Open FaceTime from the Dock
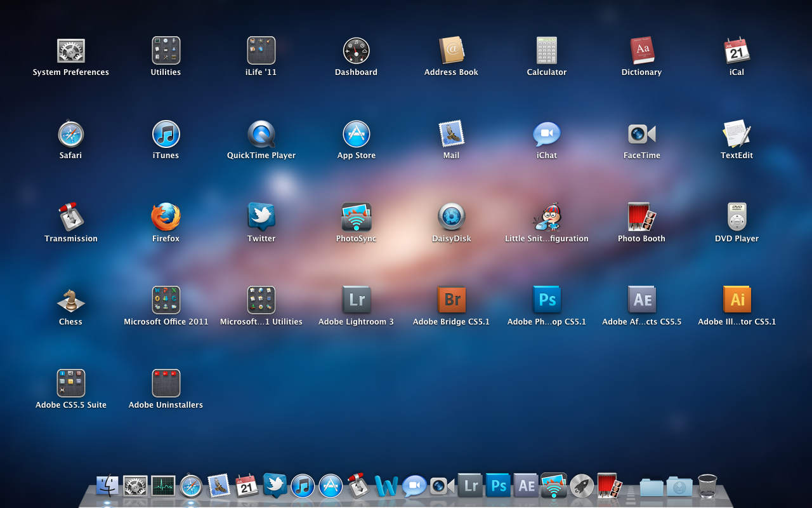Viewport: 812px width, 508px height. 442,486
